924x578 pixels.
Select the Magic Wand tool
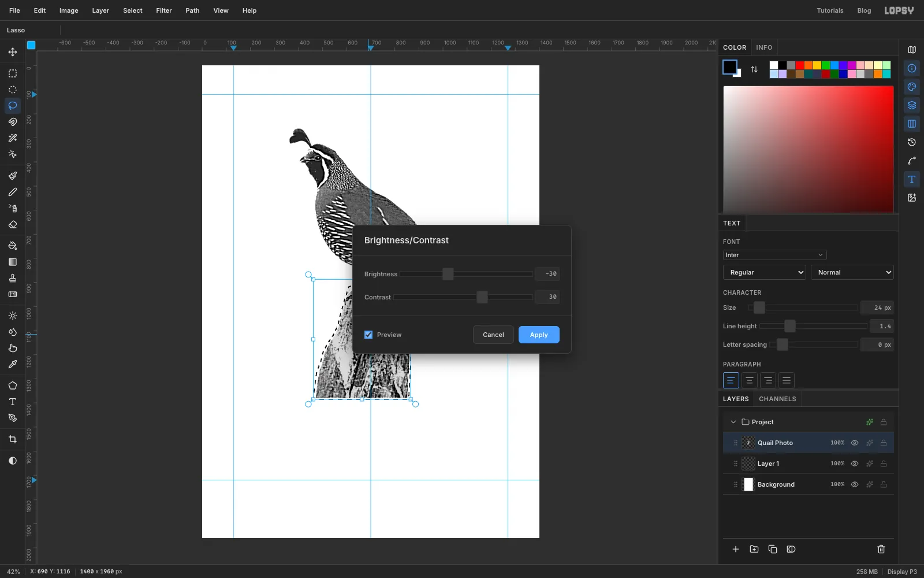click(12, 138)
